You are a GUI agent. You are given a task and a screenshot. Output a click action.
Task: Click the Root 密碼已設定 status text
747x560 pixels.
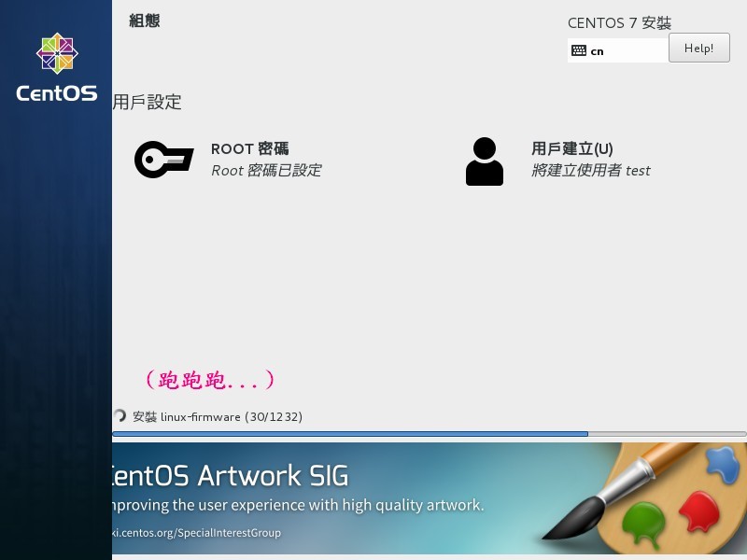point(266,171)
